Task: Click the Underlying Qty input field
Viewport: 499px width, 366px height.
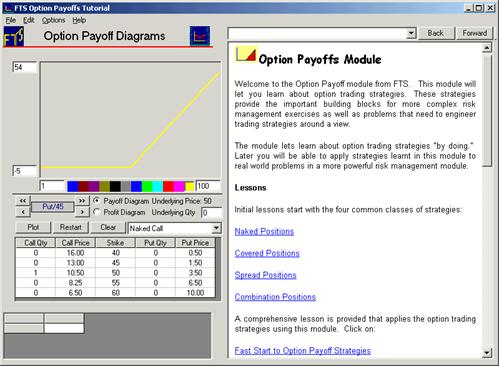Action: tap(211, 213)
